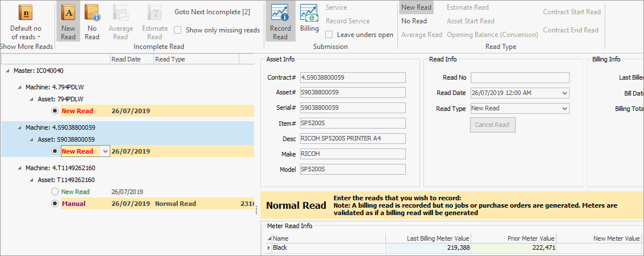Click the Read Type column header in tree
The image size is (644, 256).
coord(196,59)
